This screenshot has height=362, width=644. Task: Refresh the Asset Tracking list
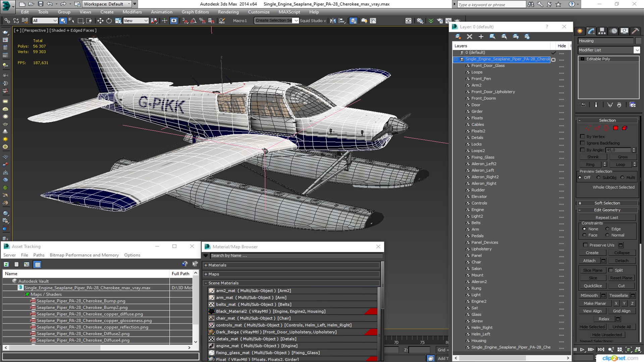point(6,264)
